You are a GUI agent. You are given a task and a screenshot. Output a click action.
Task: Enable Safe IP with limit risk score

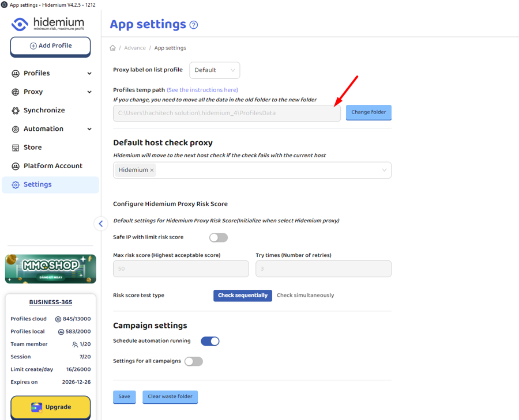coord(218,237)
